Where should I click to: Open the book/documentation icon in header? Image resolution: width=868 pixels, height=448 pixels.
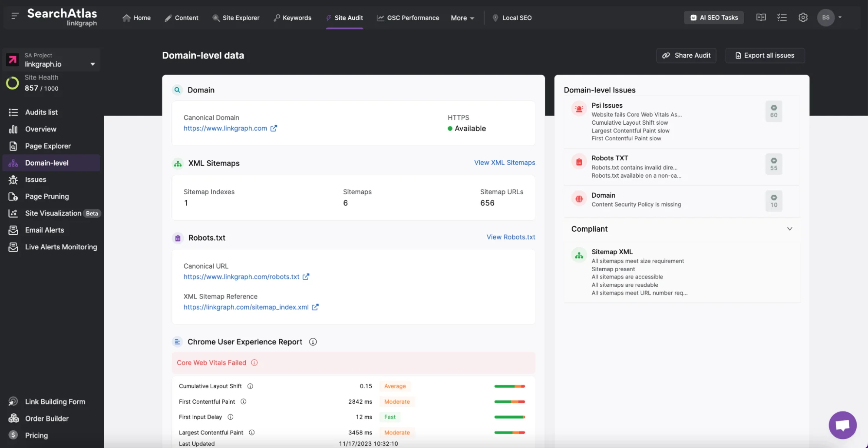click(x=761, y=17)
